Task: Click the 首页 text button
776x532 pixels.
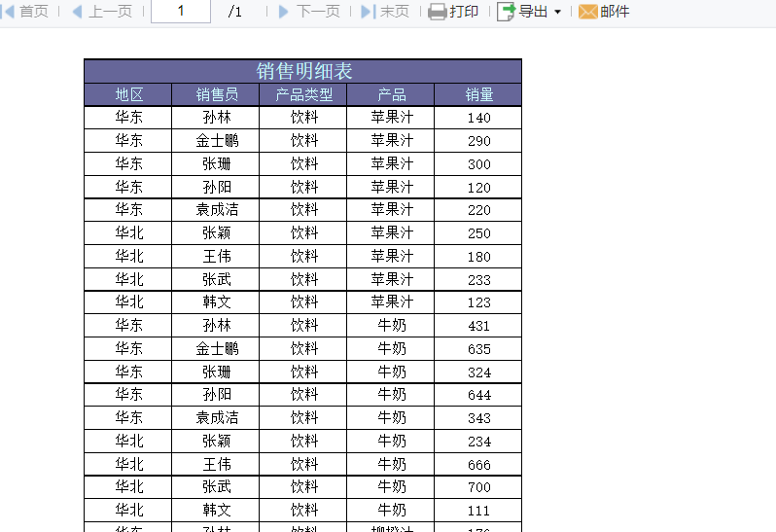Action: pyautogui.click(x=34, y=11)
